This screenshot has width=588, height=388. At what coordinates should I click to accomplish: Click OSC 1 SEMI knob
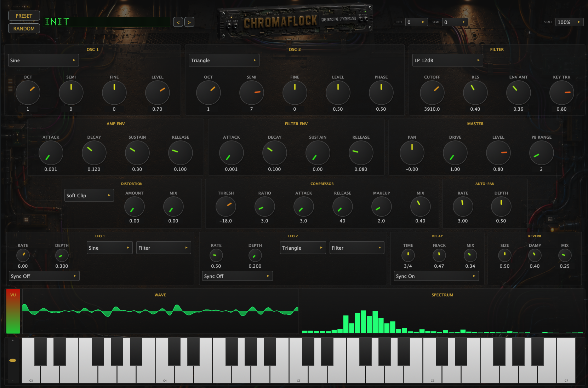[x=71, y=93]
